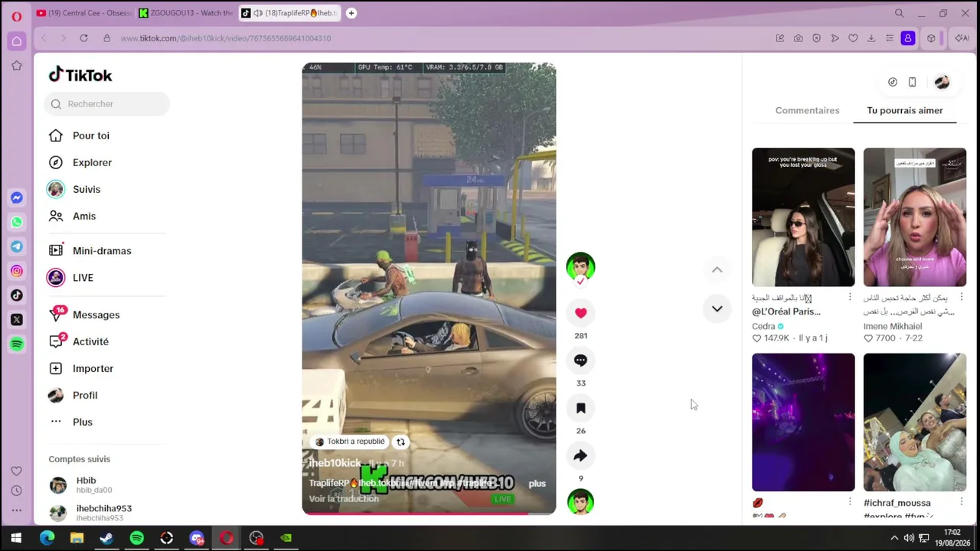Click the video progress bar
This screenshot has height=551, width=980.
tap(429, 513)
